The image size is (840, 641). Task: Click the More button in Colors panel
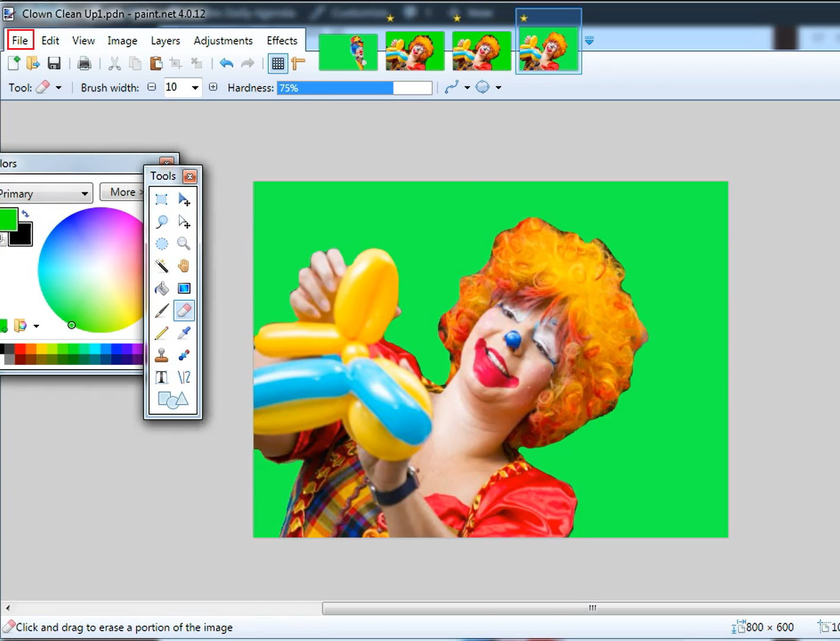coord(123,192)
